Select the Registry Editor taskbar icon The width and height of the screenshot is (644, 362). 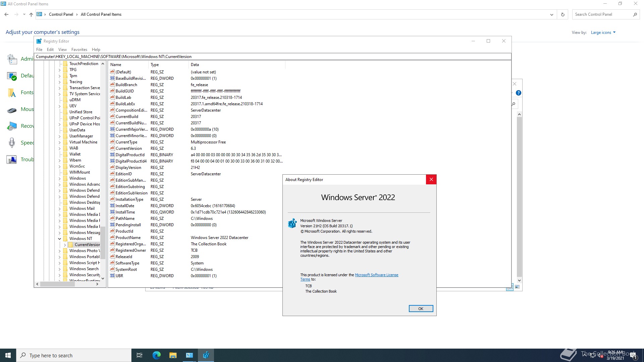[206, 355]
